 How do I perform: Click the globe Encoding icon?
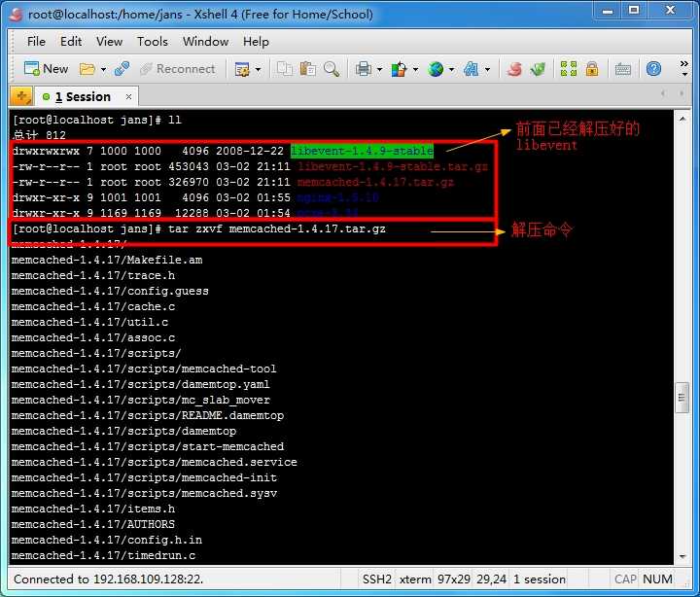pyautogui.click(x=436, y=69)
